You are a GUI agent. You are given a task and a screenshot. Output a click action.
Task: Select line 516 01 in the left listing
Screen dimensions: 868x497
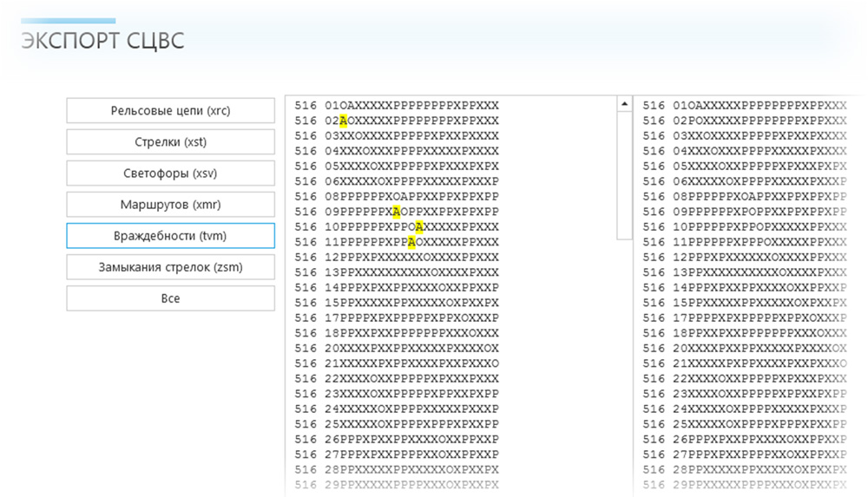tap(397, 105)
